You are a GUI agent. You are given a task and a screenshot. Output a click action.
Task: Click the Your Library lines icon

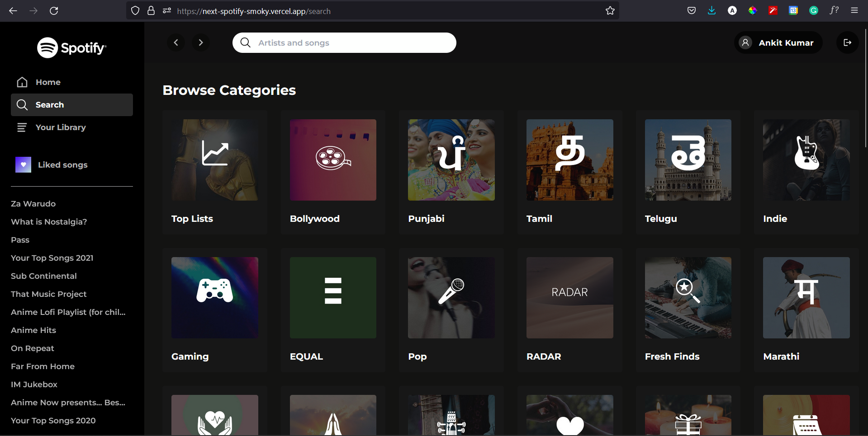click(x=22, y=127)
